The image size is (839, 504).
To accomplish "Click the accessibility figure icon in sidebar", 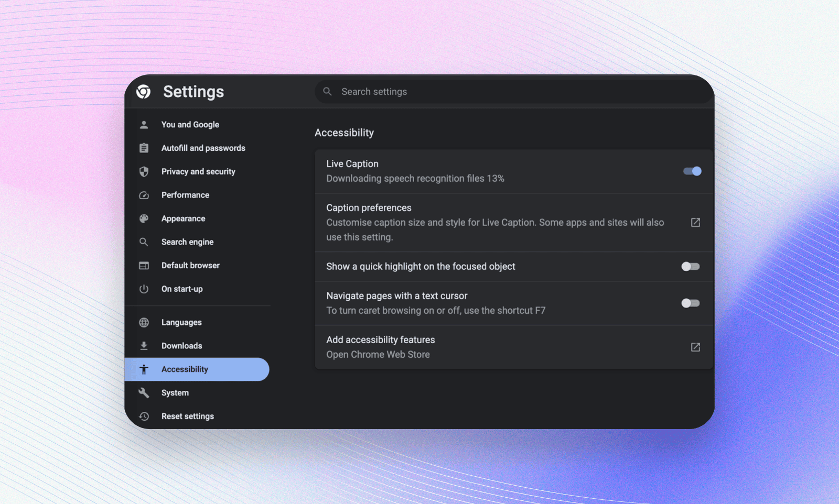I will click(144, 369).
